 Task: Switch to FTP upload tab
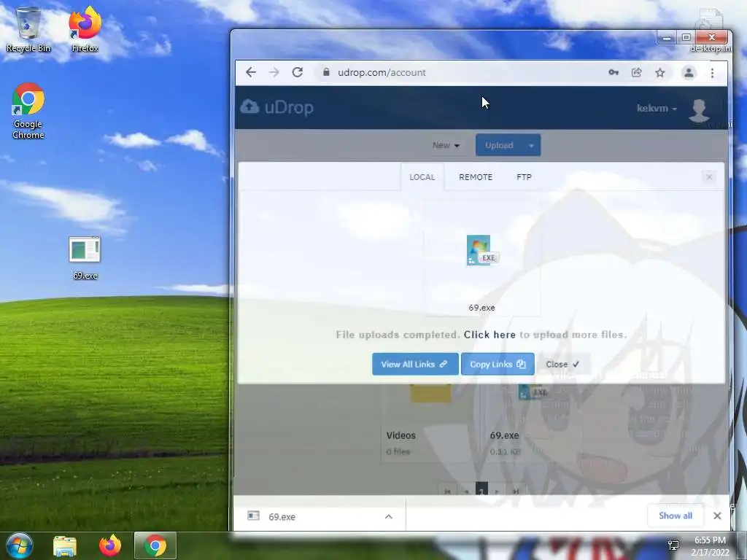[524, 176]
